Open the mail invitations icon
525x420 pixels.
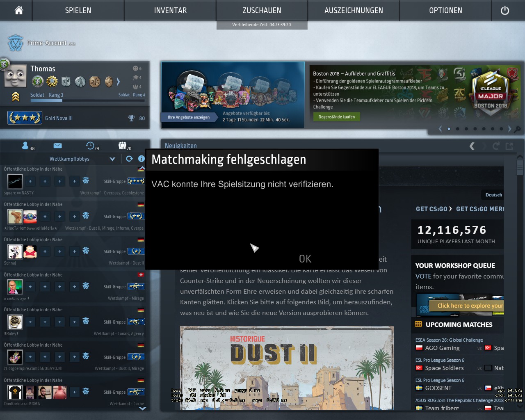57,146
